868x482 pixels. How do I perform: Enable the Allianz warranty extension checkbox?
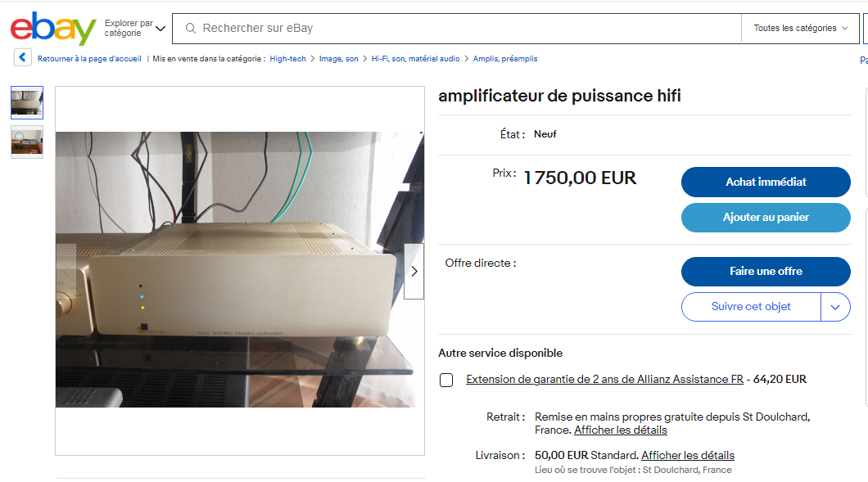(446, 380)
